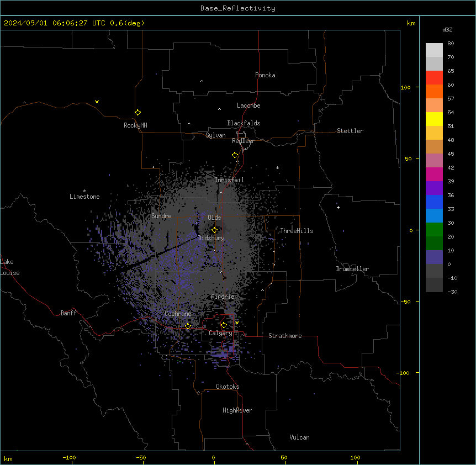Click the Vulcan label
476x465 pixels.
click(299, 437)
